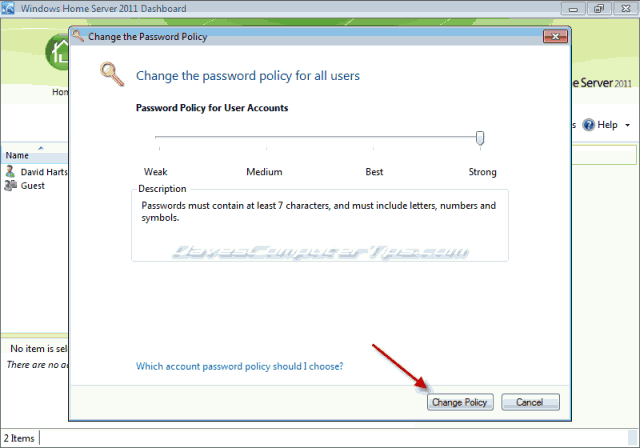Set slider to the Best tick mark
This screenshot has height=448, width=640.
click(373, 148)
